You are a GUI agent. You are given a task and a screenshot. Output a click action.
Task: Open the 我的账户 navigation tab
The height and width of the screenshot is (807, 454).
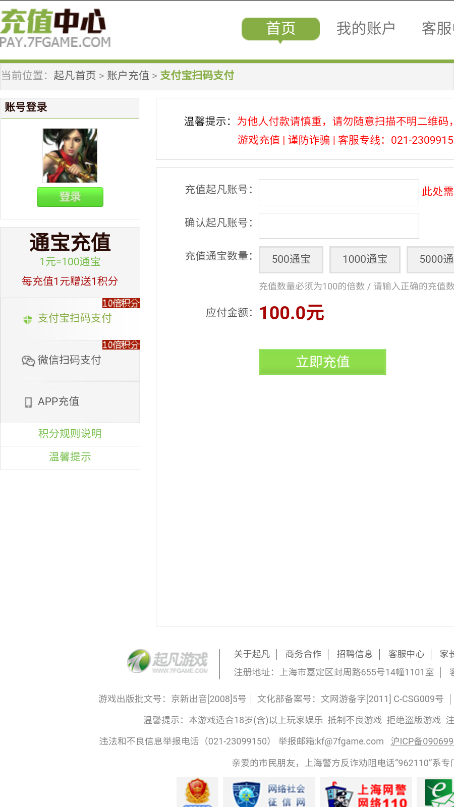365,29
